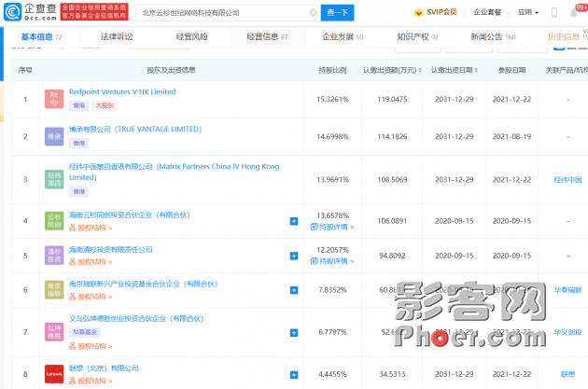Image resolution: width=588 pixels, height=389 pixels.
Task: Select the 114.1826 subscribed amount cell
Action: coord(392,137)
